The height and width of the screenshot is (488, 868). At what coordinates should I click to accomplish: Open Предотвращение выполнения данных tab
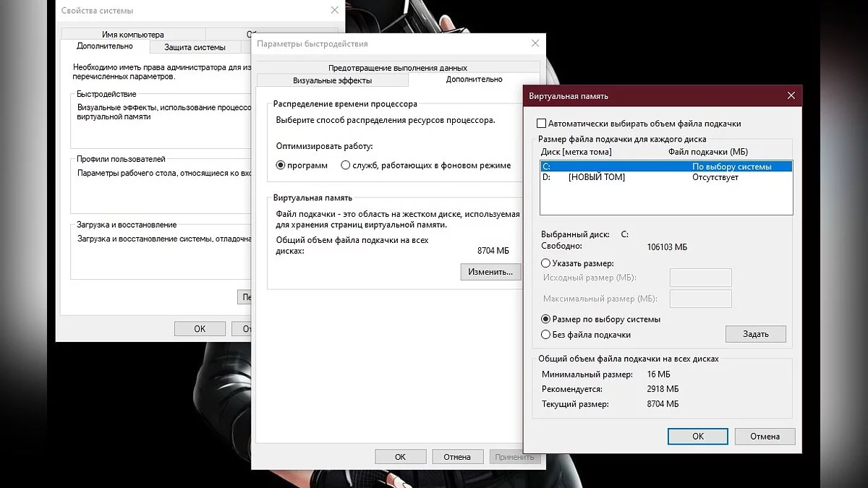(398, 68)
